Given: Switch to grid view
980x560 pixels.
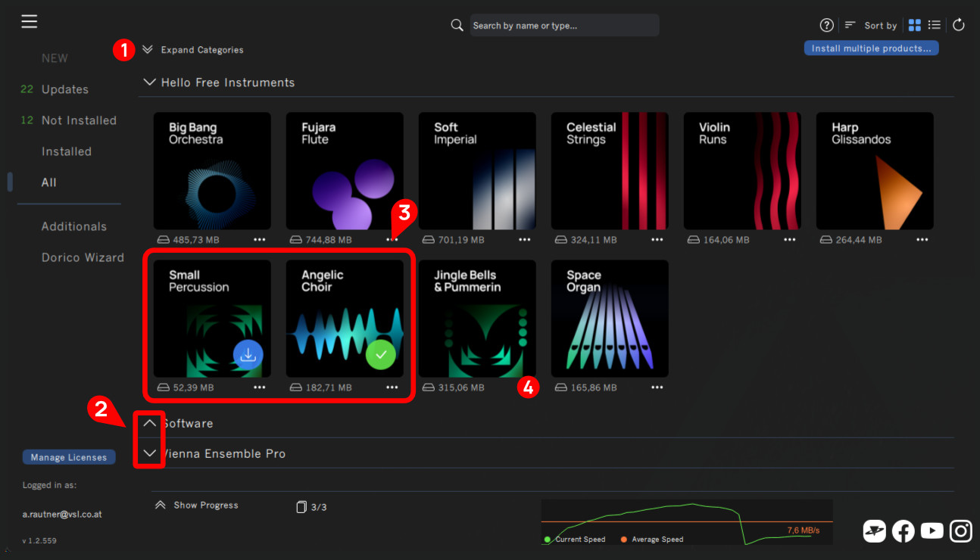Looking at the screenshot, I should tap(914, 25).
